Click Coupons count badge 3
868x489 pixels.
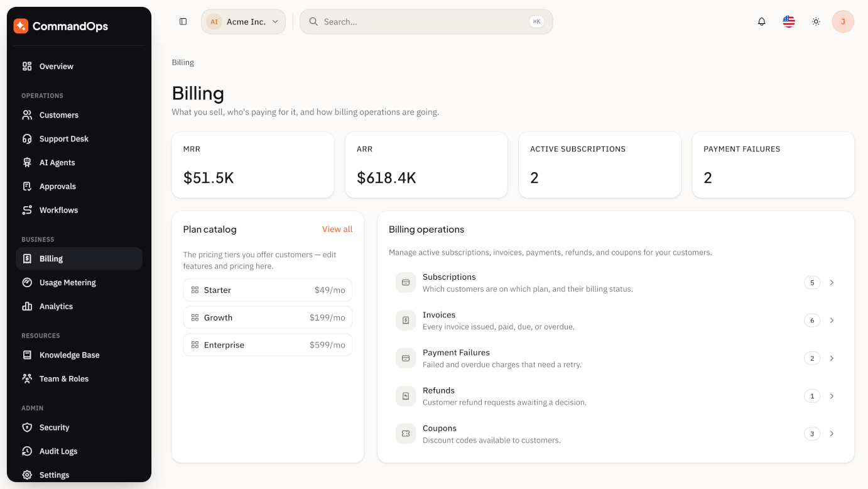tap(812, 434)
